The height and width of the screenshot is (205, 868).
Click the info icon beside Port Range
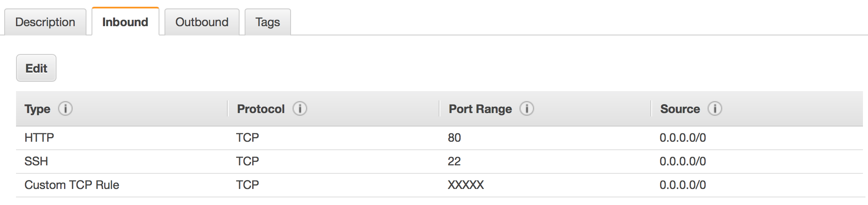coord(527,109)
